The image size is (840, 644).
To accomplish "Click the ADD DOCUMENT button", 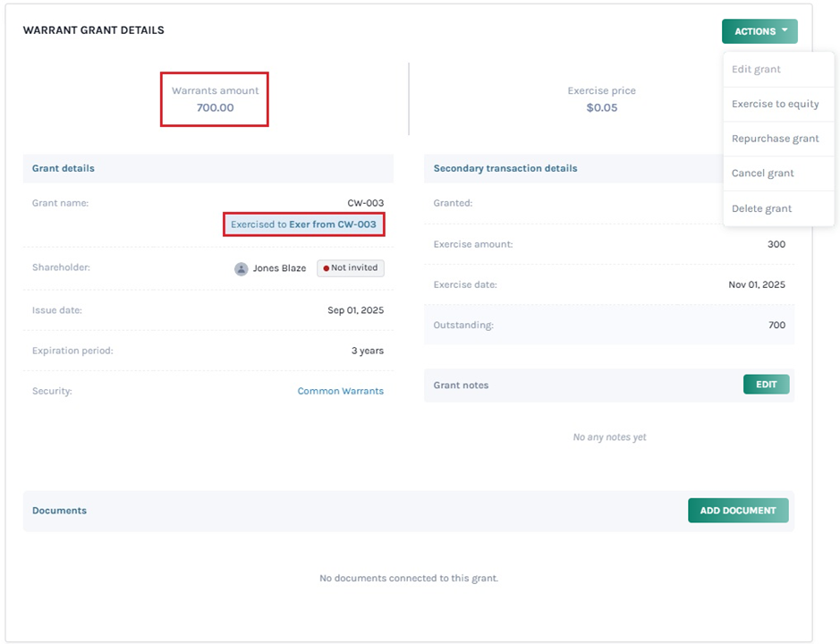I will pyautogui.click(x=737, y=510).
